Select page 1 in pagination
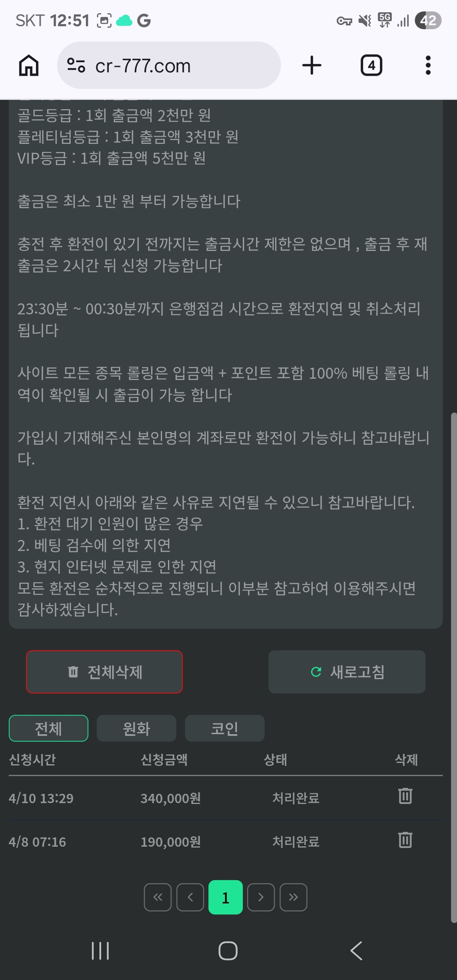Image resolution: width=457 pixels, height=980 pixels. point(226,897)
